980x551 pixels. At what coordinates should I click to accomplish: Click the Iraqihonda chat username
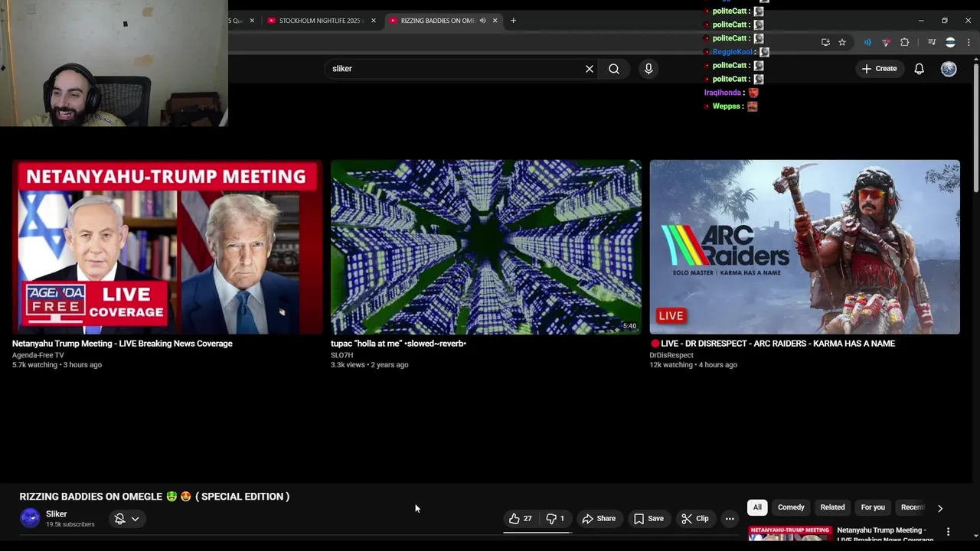723,93
